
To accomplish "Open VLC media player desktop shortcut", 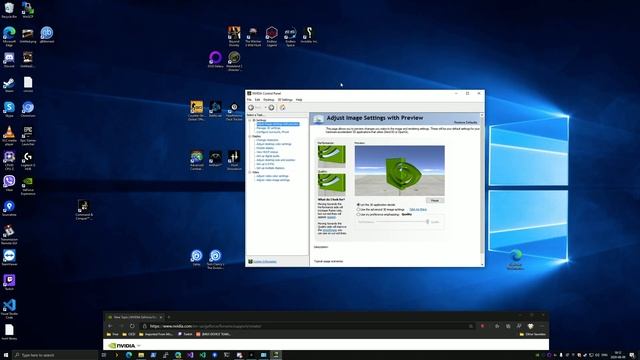I will pyautogui.click(x=9, y=135).
